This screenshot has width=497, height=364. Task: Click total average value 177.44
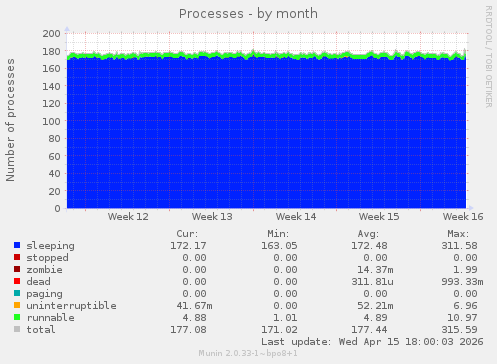coord(369,330)
